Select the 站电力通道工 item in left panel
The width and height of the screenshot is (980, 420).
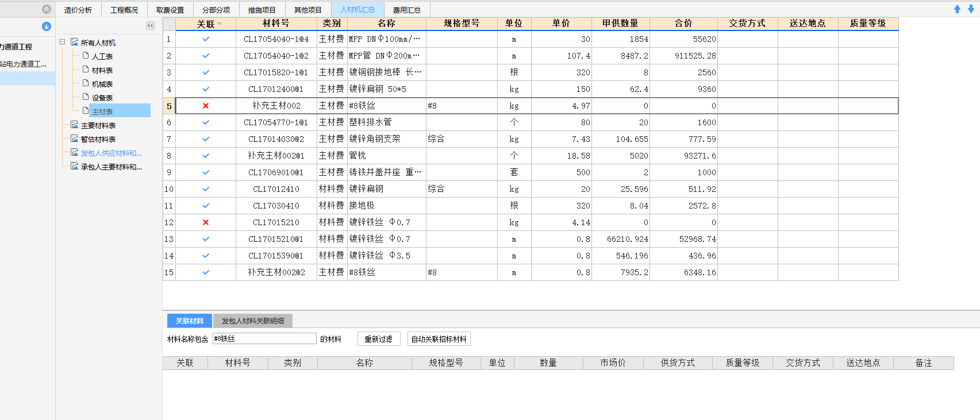click(24, 64)
